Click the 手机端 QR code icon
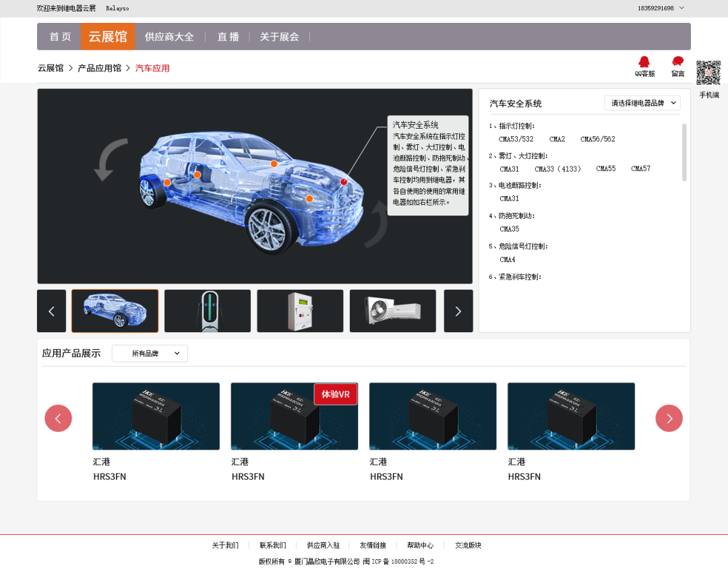728x574 pixels. click(x=708, y=73)
